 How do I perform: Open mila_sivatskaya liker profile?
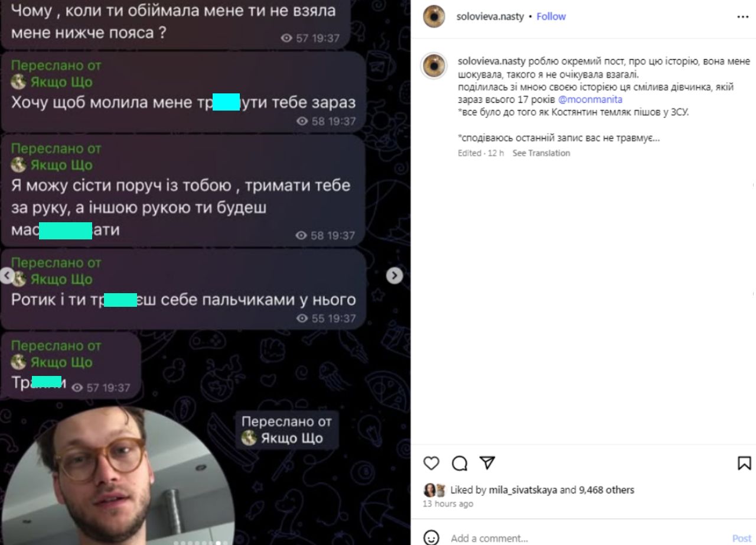tap(523, 490)
